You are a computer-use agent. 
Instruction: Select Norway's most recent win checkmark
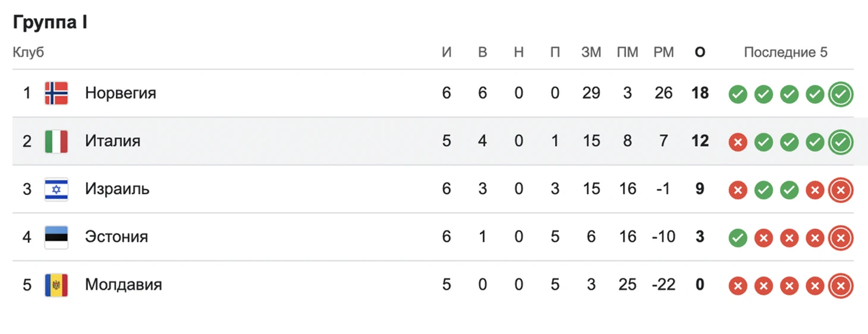pos(841,94)
